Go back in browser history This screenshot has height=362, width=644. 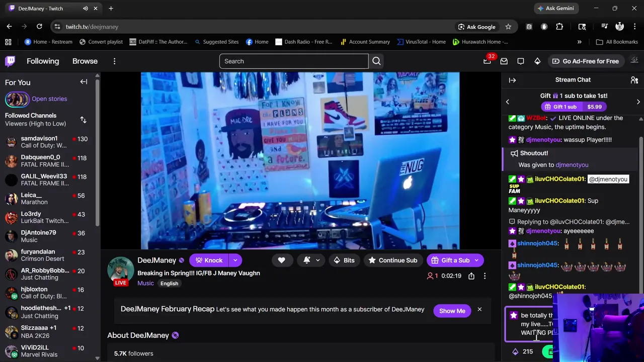pos(9,27)
